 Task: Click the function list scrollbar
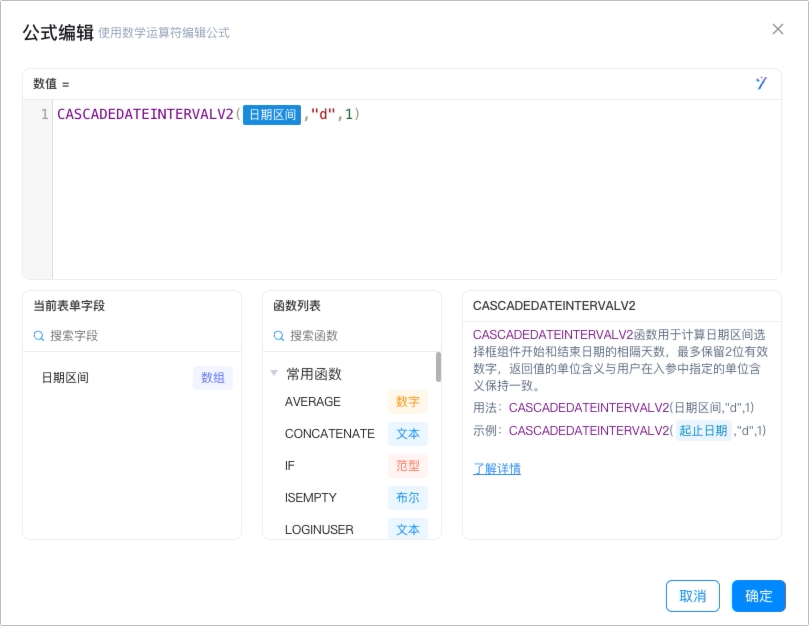click(x=439, y=367)
